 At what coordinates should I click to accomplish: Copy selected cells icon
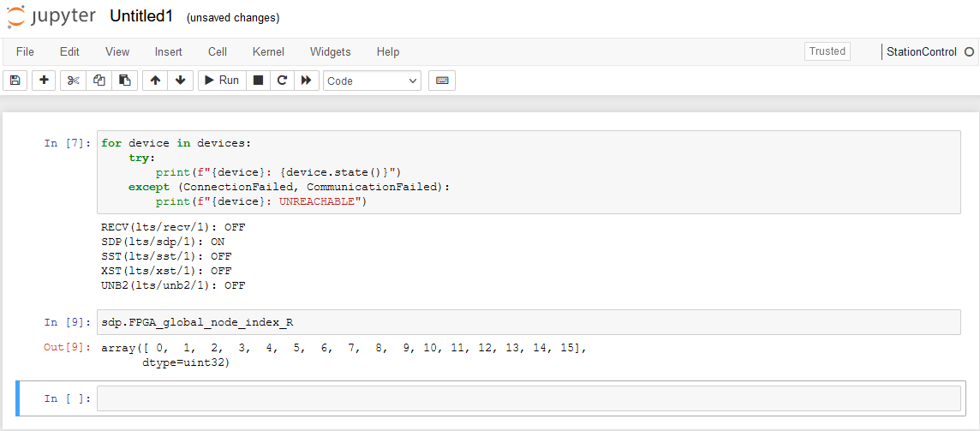click(99, 81)
